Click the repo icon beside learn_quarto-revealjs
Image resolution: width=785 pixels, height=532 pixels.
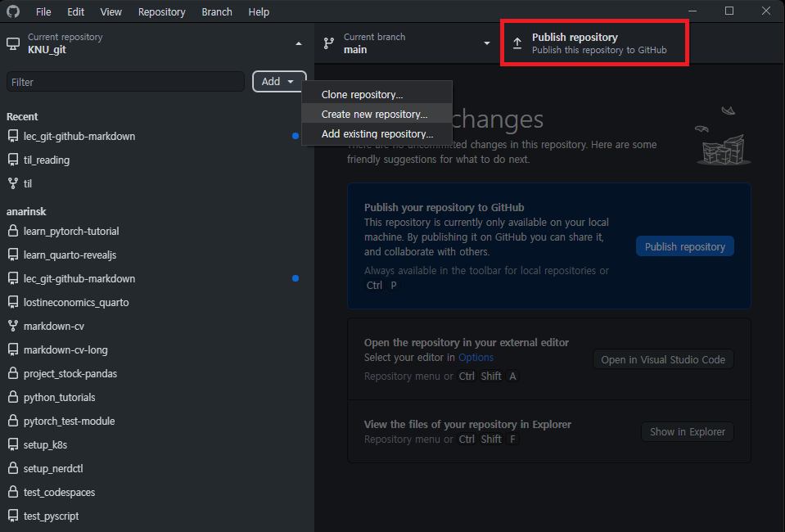(13, 255)
